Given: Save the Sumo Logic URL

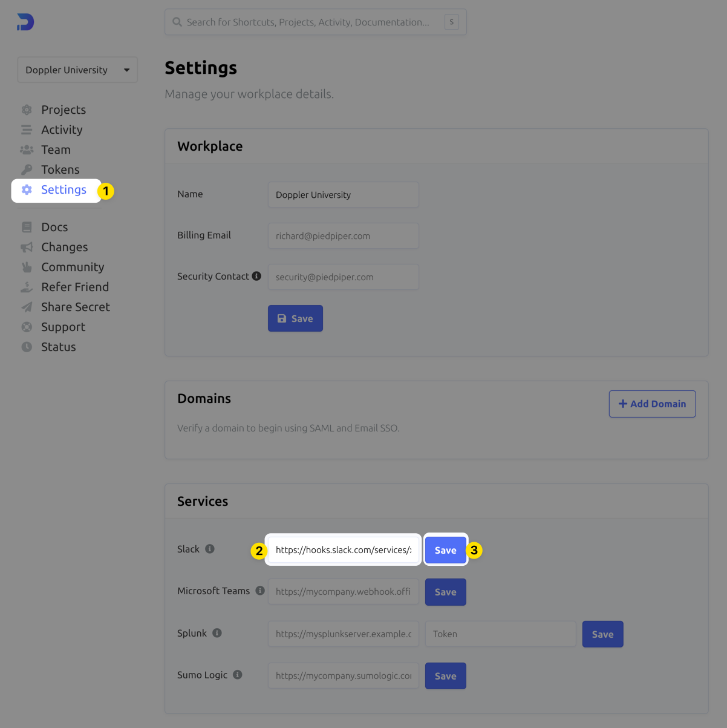Looking at the screenshot, I should point(446,676).
